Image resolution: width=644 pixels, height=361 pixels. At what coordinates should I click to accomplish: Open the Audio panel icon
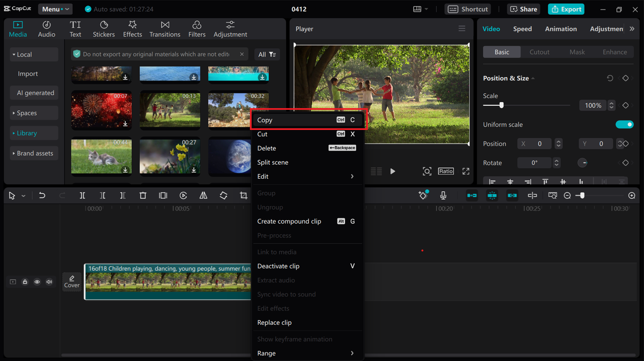46,29
